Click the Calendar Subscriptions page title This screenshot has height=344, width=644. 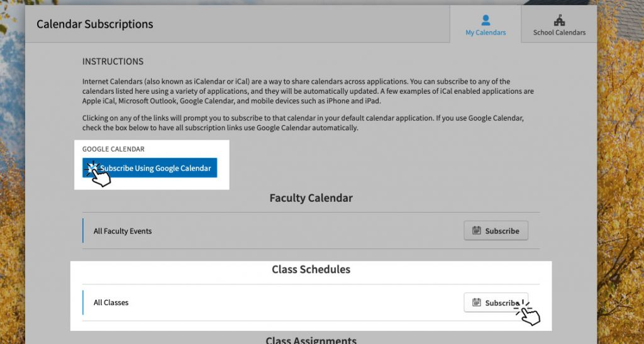coord(95,25)
